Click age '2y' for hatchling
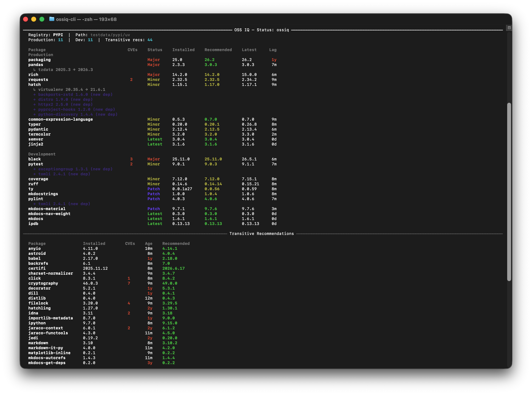This screenshot has height=395, width=532. point(150,308)
